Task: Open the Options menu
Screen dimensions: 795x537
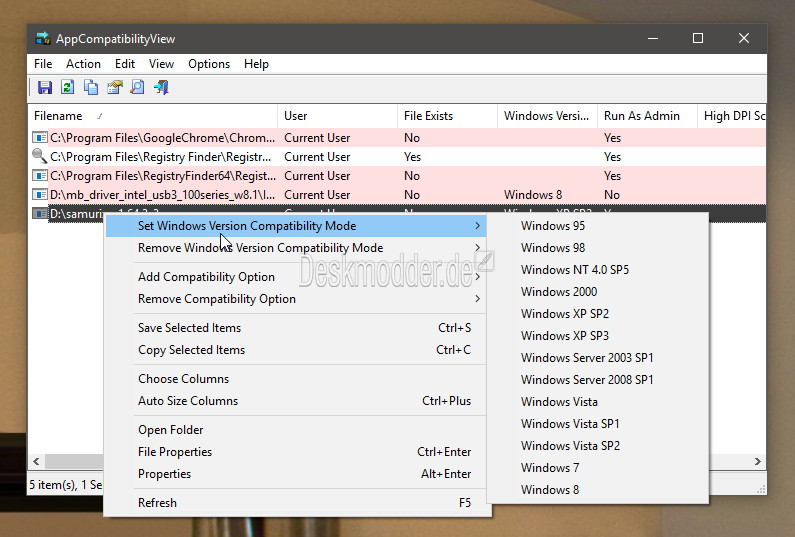Action: (209, 64)
